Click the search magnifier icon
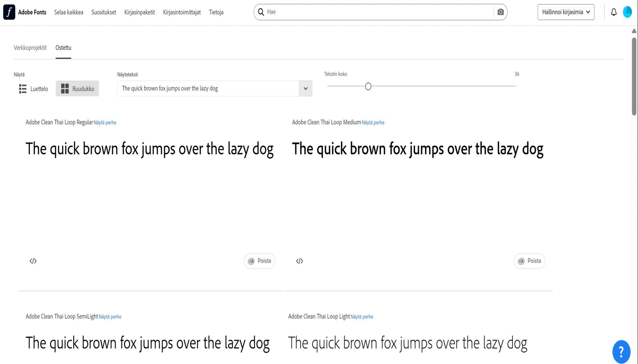The height and width of the screenshot is (364, 638). click(x=261, y=12)
